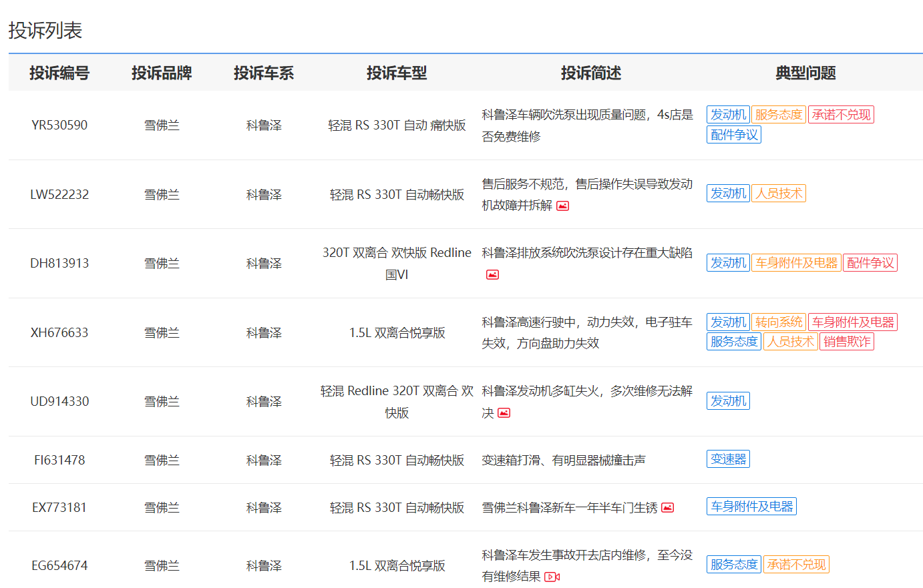Click 承诺不兑现 tag in YR530590 row
Screen dimensions: 923x588
point(841,115)
